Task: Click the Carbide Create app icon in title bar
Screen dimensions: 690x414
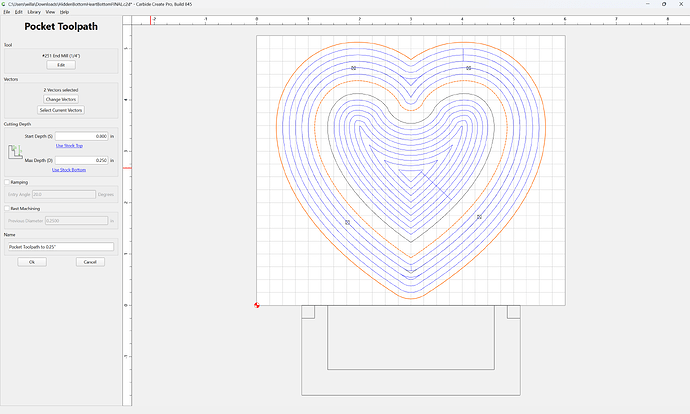Action: click(x=4, y=4)
